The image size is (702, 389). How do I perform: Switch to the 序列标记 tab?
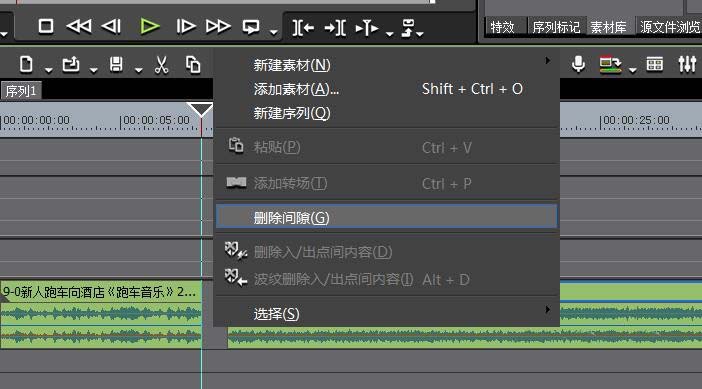[x=556, y=27]
